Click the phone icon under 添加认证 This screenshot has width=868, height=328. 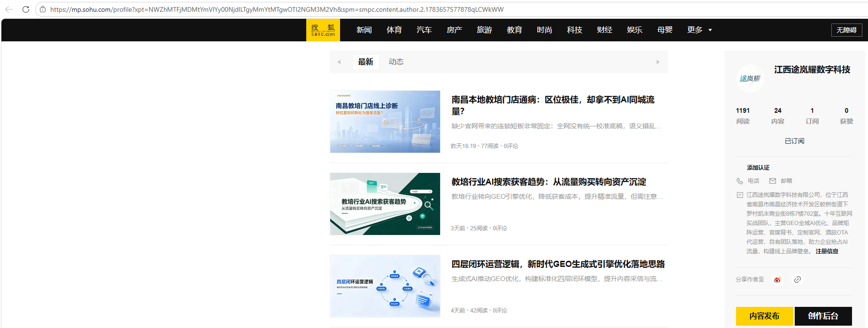click(x=740, y=181)
